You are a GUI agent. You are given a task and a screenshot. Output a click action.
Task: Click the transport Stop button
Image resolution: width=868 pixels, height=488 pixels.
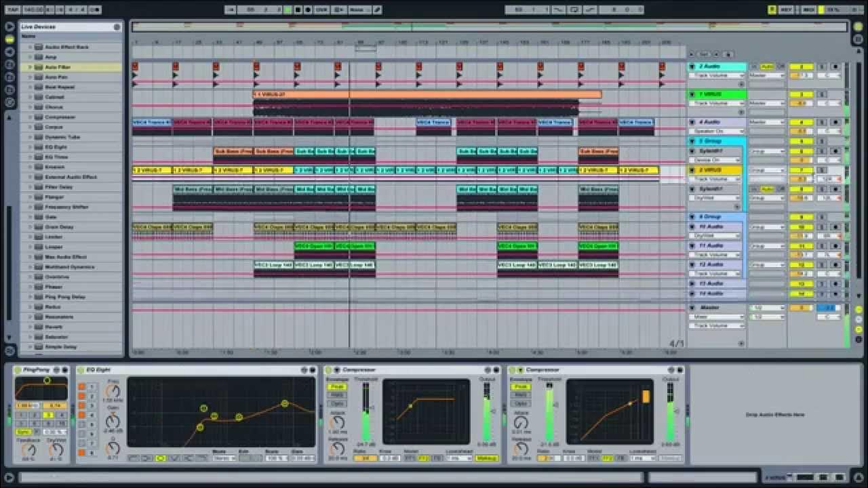(x=298, y=9)
